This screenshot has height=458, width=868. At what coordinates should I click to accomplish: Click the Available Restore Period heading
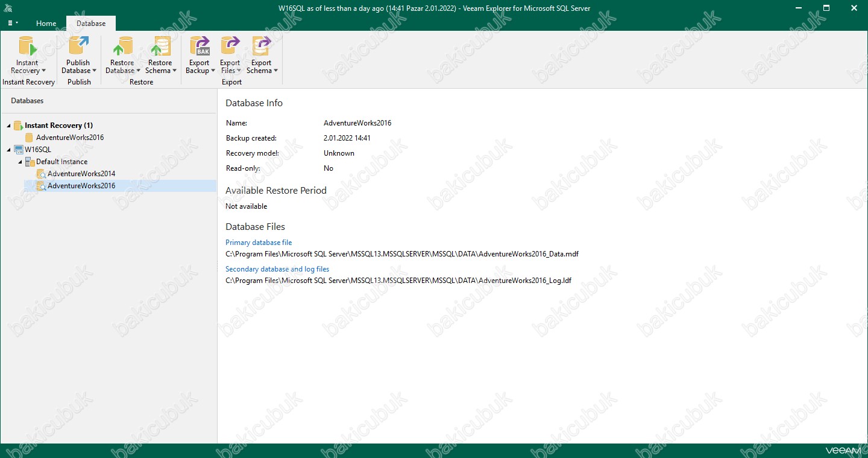point(276,191)
